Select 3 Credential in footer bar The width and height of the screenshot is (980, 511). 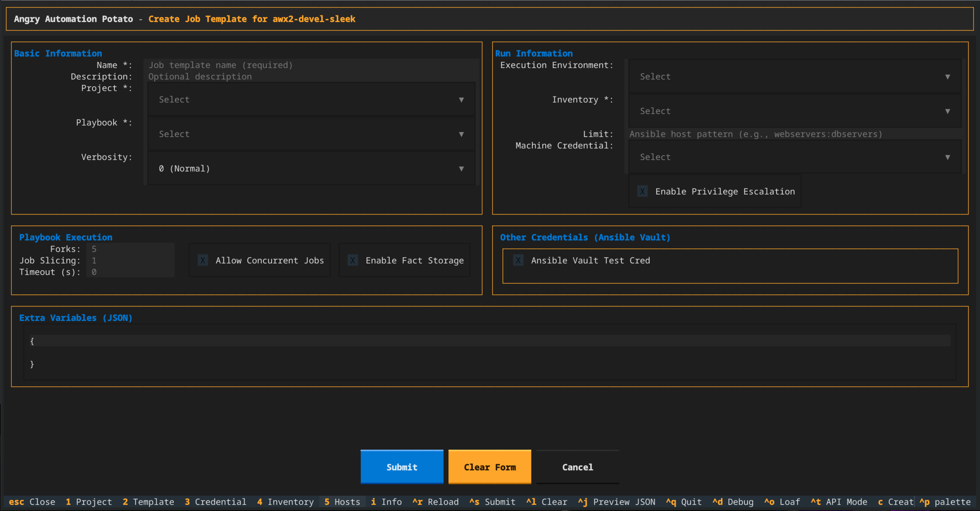[x=216, y=502]
